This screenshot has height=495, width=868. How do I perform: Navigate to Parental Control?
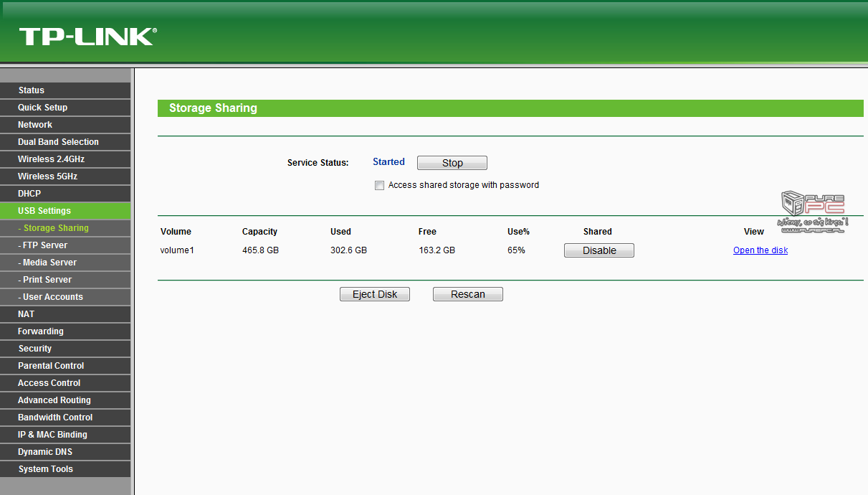coord(51,366)
